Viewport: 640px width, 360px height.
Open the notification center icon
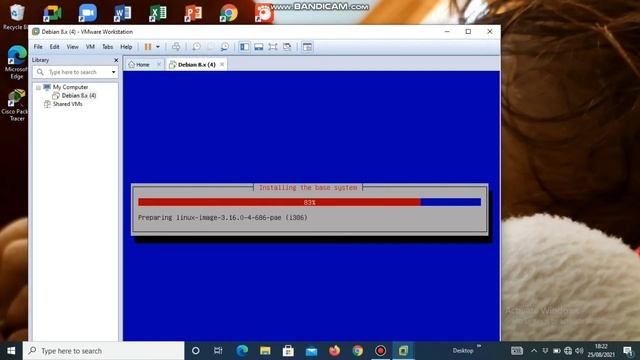pos(628,351)
